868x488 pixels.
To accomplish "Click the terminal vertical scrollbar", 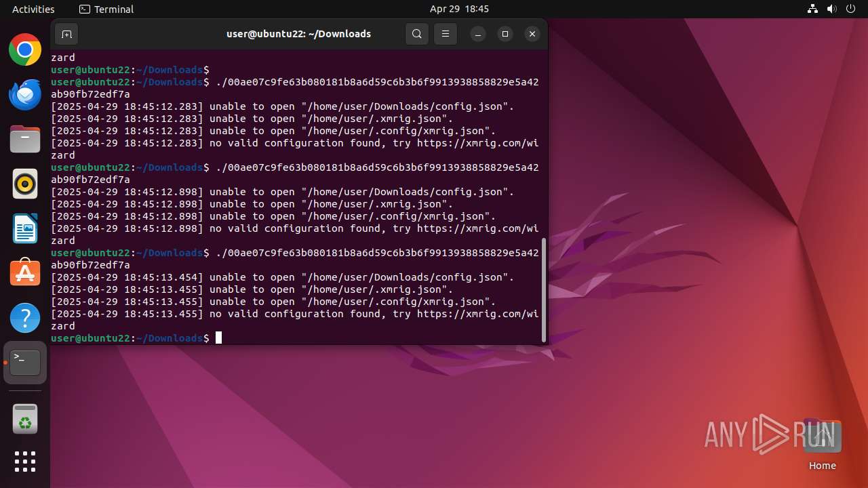I will [x=544, y=289].
